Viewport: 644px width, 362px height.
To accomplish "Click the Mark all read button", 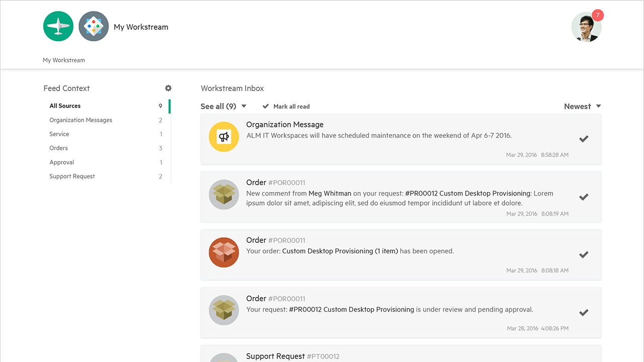I will pyautogui.click(x=286, y=107).
